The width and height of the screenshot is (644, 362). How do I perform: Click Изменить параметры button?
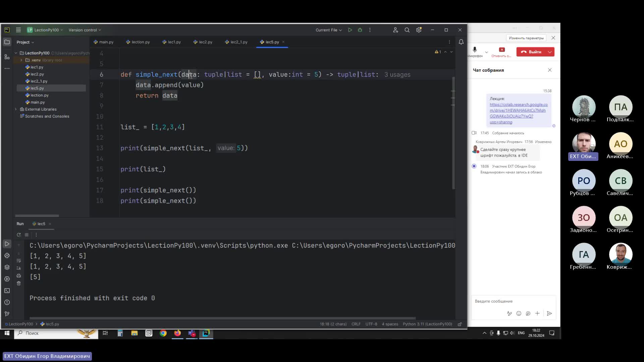(x=526, y=38)
